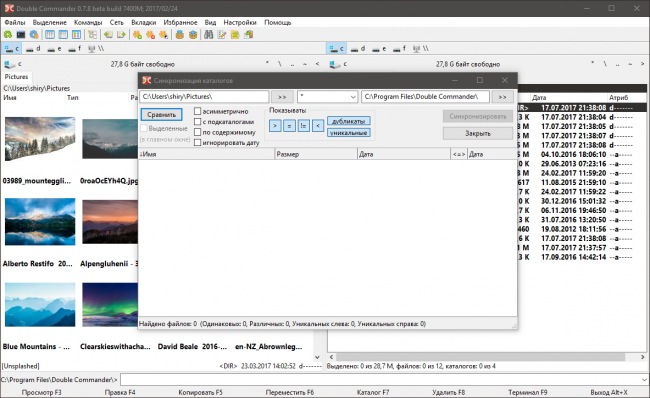
Task: Click the Сравнить button
Action: [162, 114]
